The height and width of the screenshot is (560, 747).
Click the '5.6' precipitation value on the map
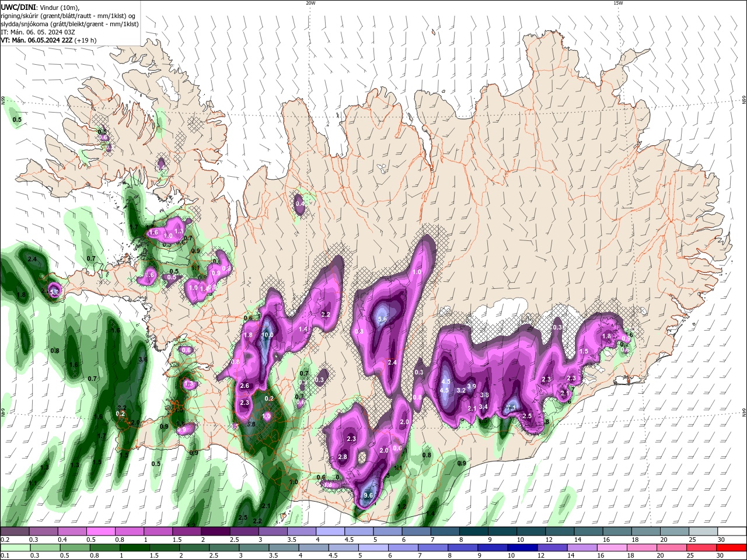point(383,319)
